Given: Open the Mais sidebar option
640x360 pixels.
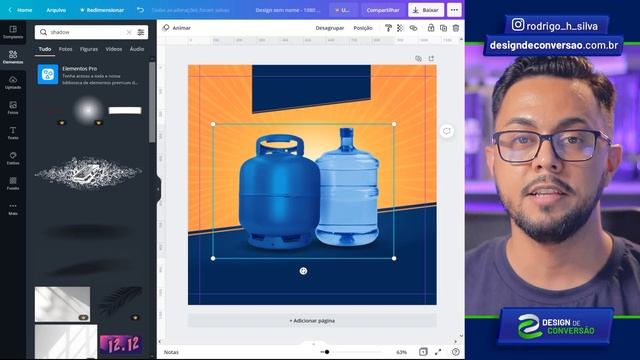Looking at the screenshot, I should (x=13, y=209).
